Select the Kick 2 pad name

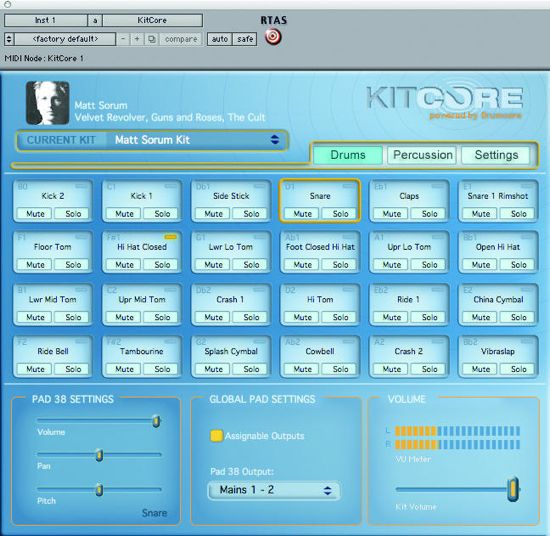pyautogui.click(x=53, y=196)
